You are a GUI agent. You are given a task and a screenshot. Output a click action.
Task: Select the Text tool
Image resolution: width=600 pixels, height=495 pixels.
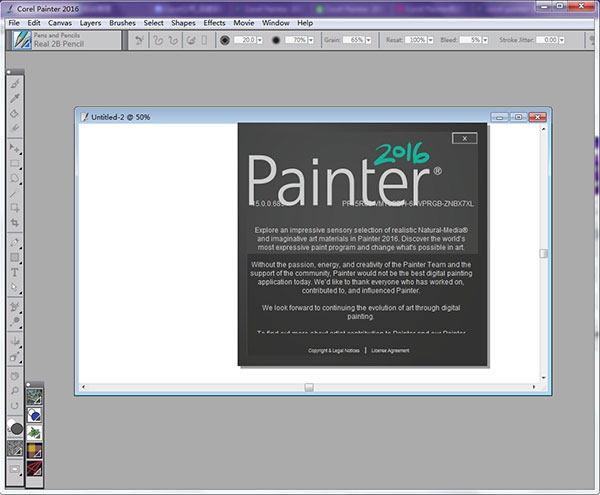click(x=15, y=272)
